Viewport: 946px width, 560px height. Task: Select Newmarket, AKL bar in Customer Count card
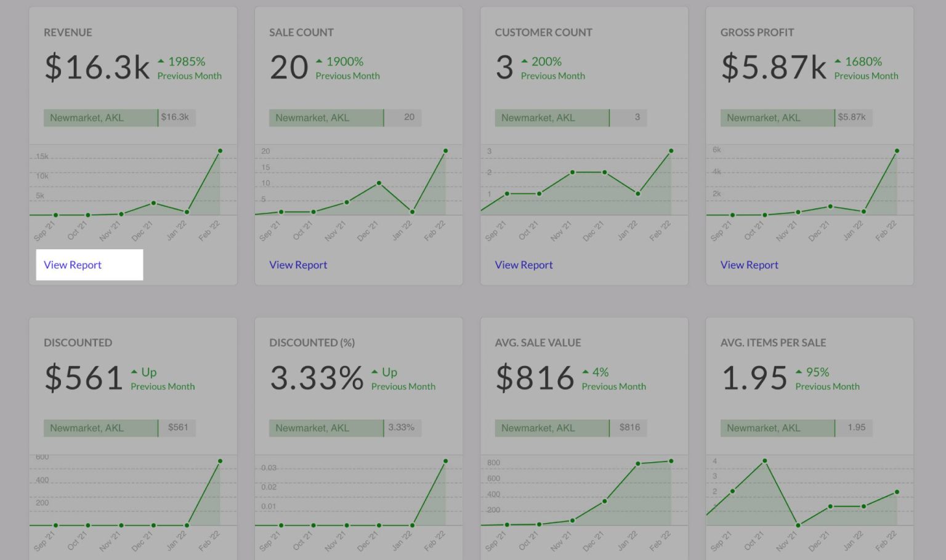pos(552,118)
